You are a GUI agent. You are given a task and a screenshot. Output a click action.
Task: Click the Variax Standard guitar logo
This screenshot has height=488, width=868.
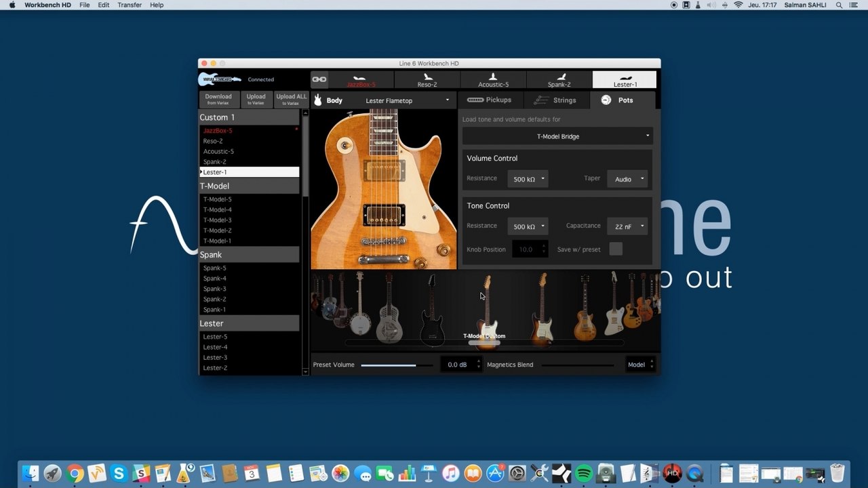[x=220, y=79]
